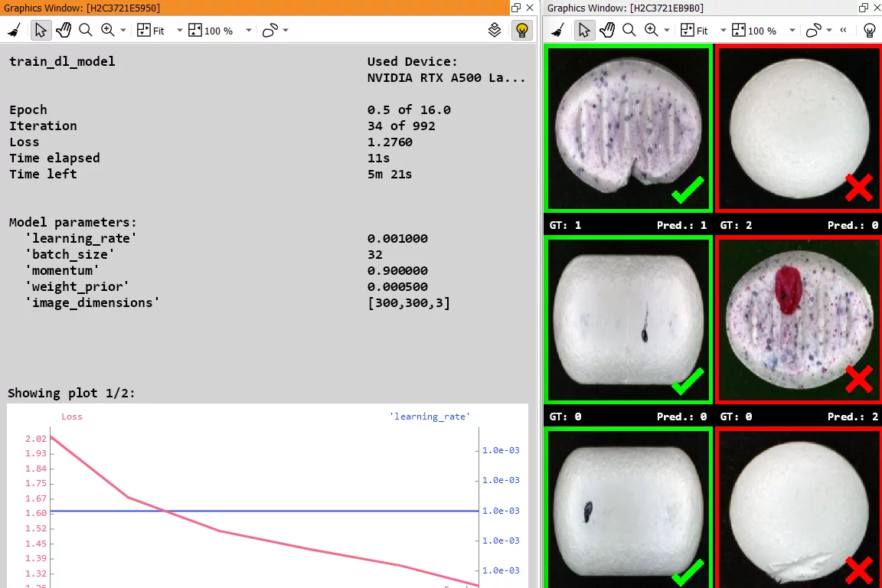The width and height of the screenshot is (882, 588).
Task: Undock the left graphics window
Action: [x=516, y=8]
